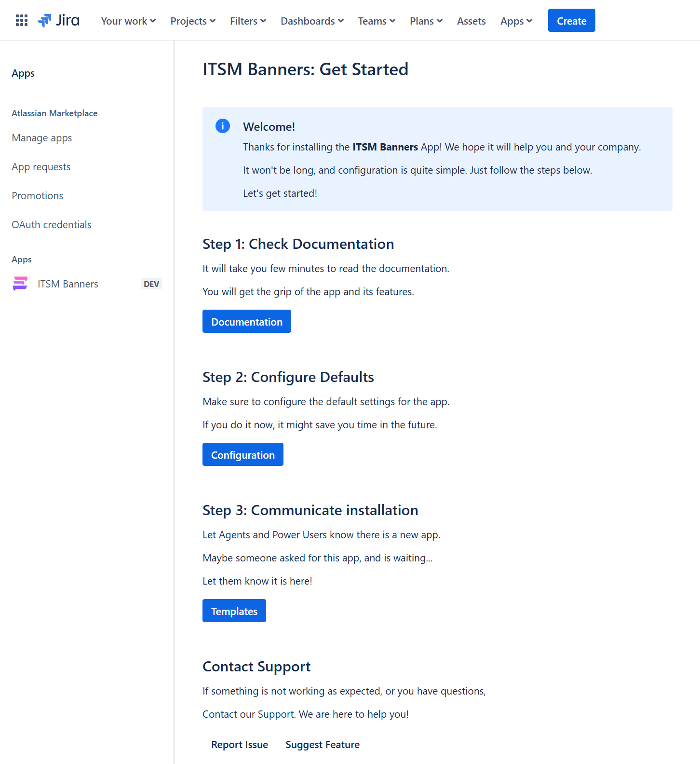The height and width of the screenshot is (764, 700).
Task: Expand the Your work dropdown
Action: [128, 21]
